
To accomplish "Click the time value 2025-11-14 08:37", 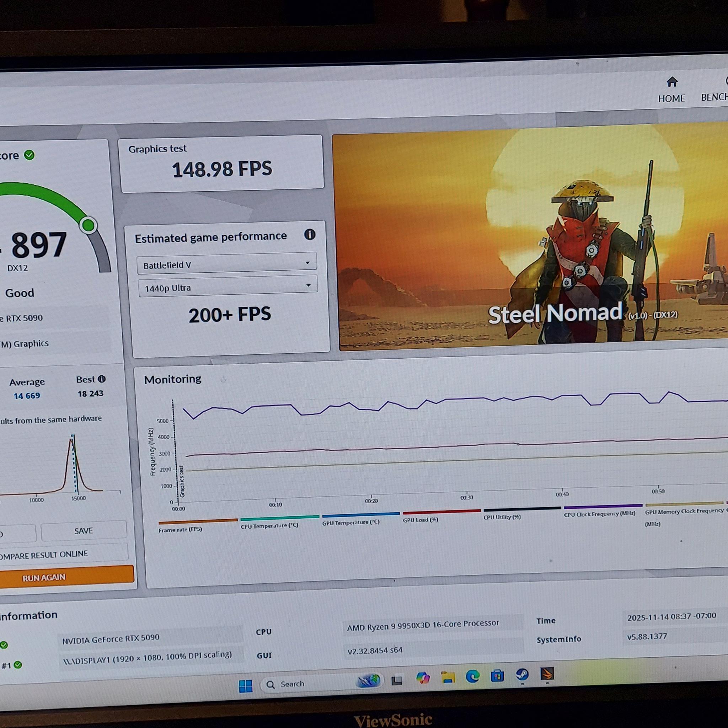I will (671, 616).
